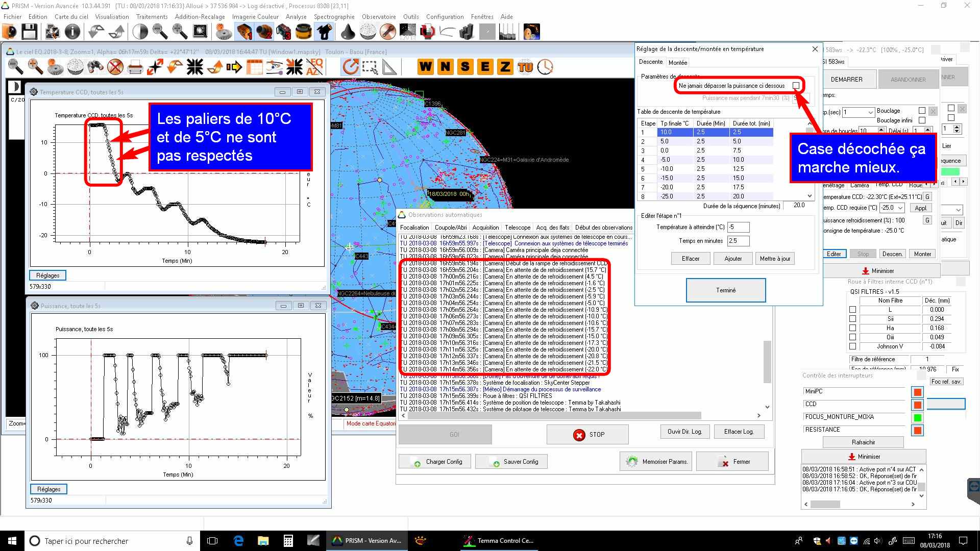Toggle the green FOCUS_MONTURE_MOXA switch indicator
The height and width of the screenshot is (551, 980).
click(x=917, y=417)
